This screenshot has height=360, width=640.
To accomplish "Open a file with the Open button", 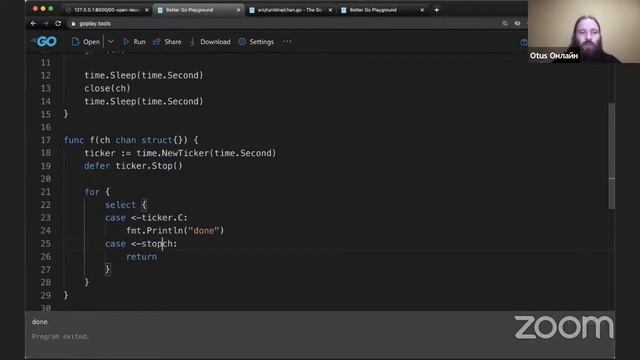I will click(x=86, y=42).
